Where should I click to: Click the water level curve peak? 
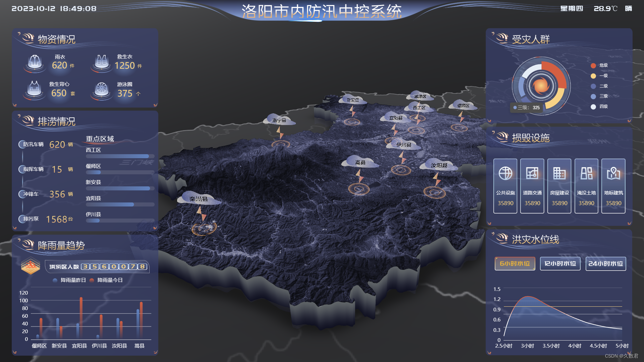point(528,297)
